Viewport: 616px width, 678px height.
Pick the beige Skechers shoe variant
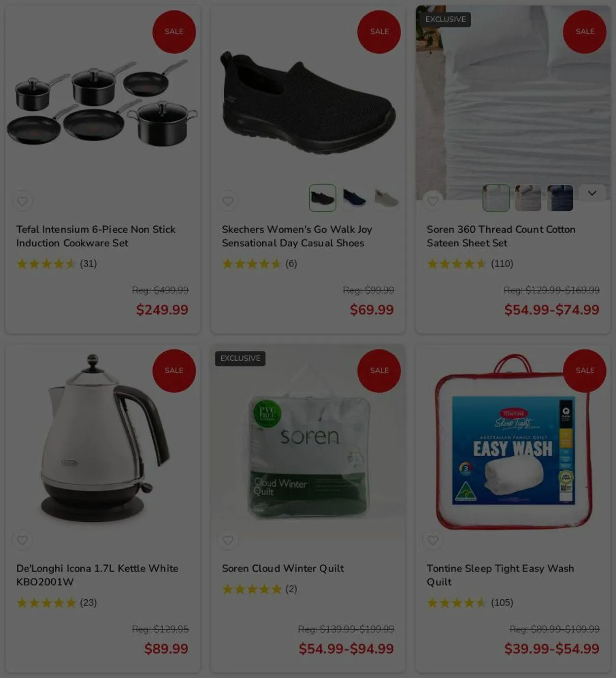[386, 198]
